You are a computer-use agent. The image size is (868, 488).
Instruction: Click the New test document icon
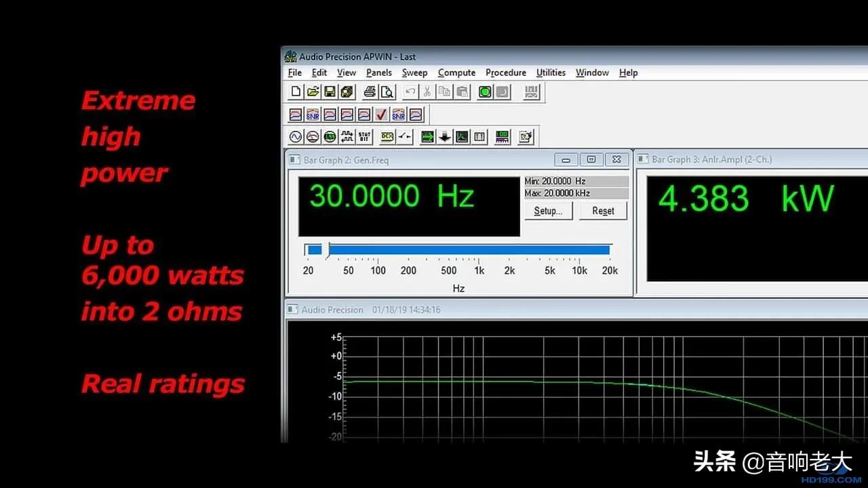pos(296,91)
